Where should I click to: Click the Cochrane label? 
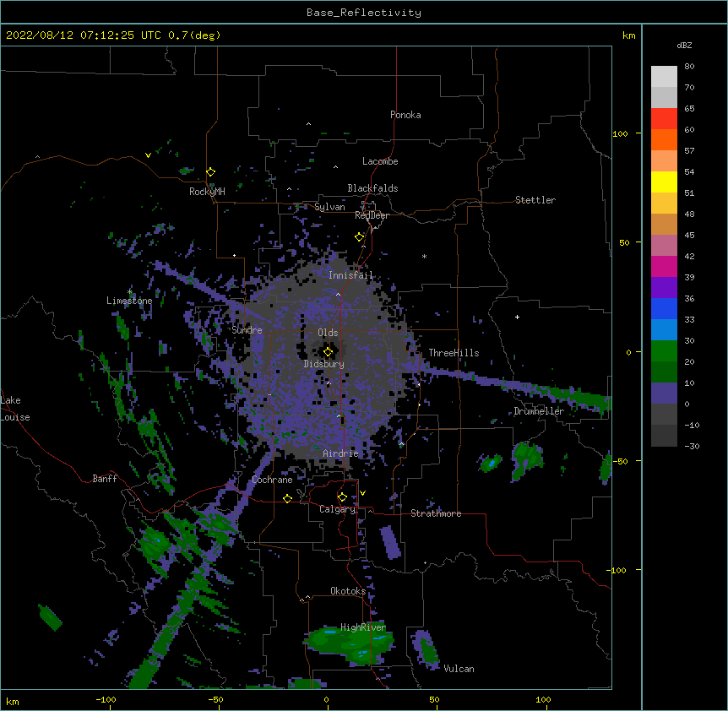[x=272, y=480]
